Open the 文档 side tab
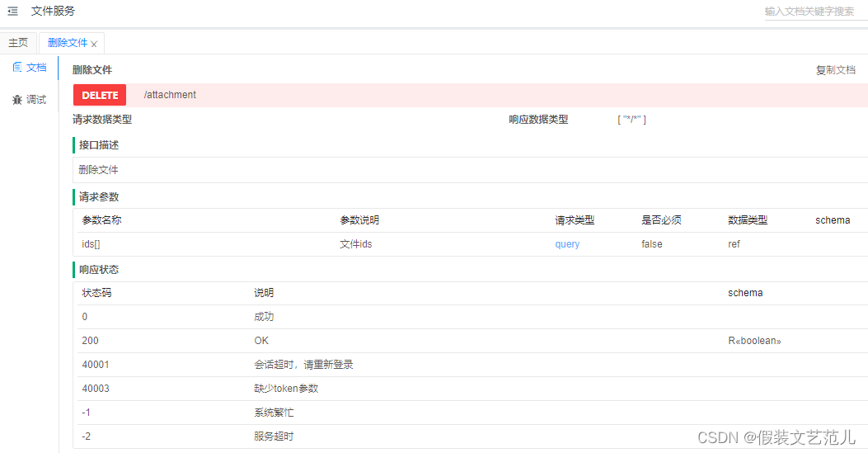 pos(30,68)
